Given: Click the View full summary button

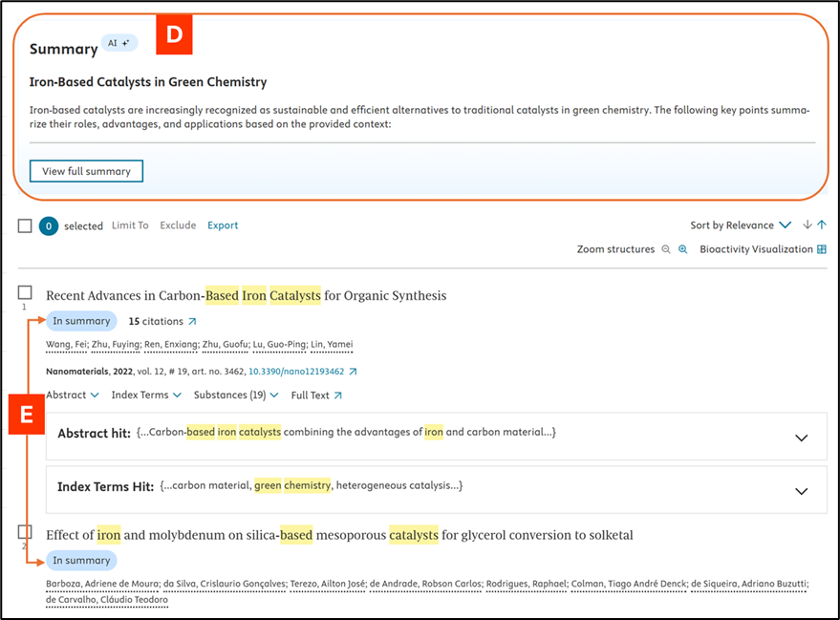Looking at the screenshot, I should (x=86, y=171).
